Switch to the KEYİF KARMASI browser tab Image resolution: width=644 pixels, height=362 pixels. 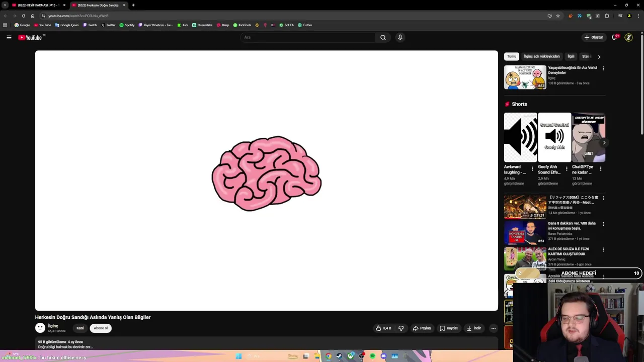coord(39,5)
